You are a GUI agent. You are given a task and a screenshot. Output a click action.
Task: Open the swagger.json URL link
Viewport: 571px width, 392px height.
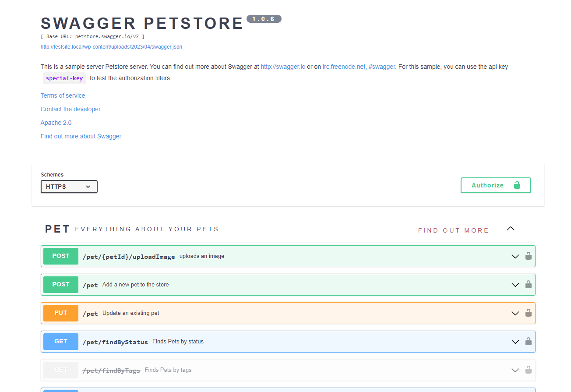[x=111, y=47]
